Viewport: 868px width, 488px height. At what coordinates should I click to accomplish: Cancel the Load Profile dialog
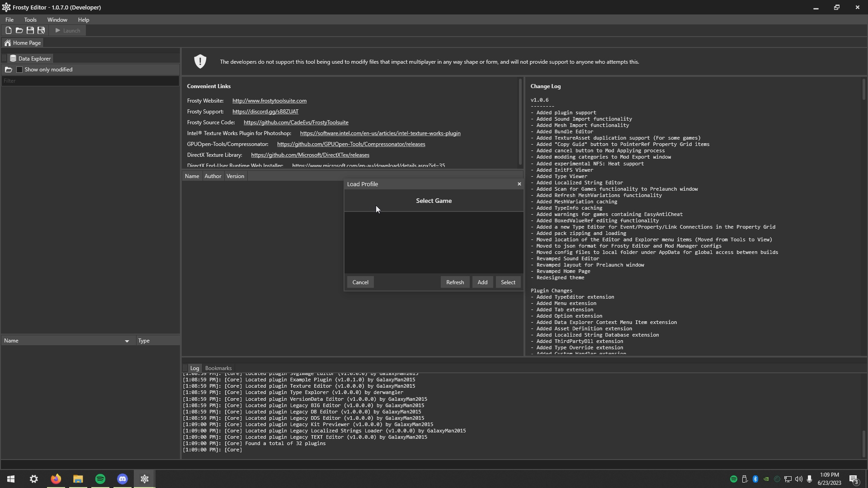pos(360,282)
